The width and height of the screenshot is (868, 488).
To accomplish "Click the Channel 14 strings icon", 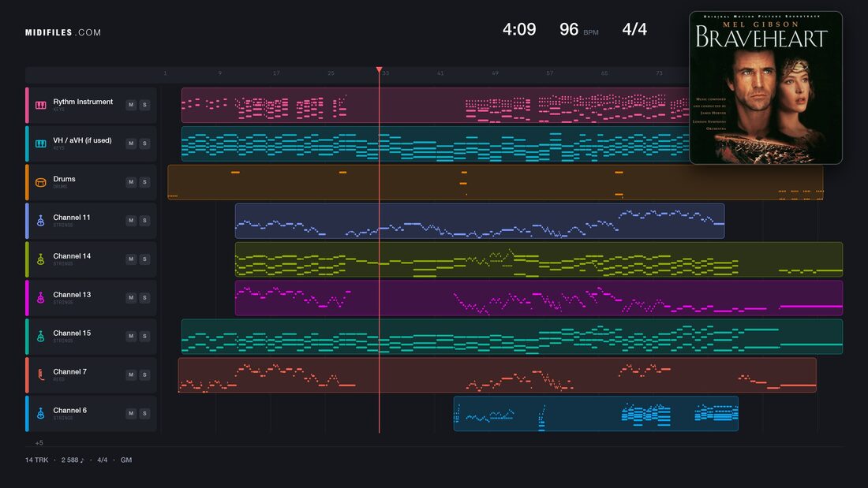I will tap(41, 259).
